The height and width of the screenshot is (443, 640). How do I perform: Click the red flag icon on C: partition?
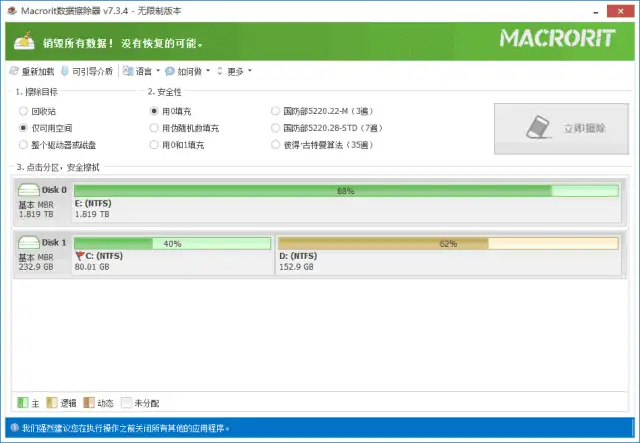click(x=80, y=256)
